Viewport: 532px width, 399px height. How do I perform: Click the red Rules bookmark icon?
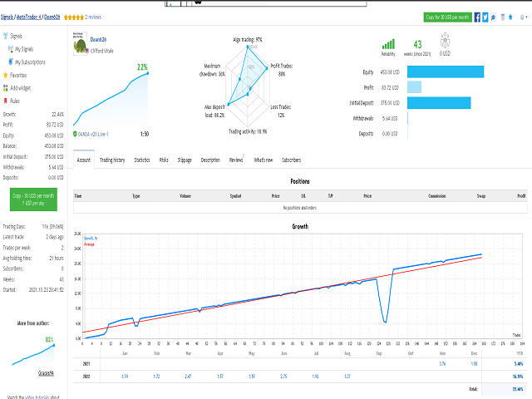pos(6,101)
